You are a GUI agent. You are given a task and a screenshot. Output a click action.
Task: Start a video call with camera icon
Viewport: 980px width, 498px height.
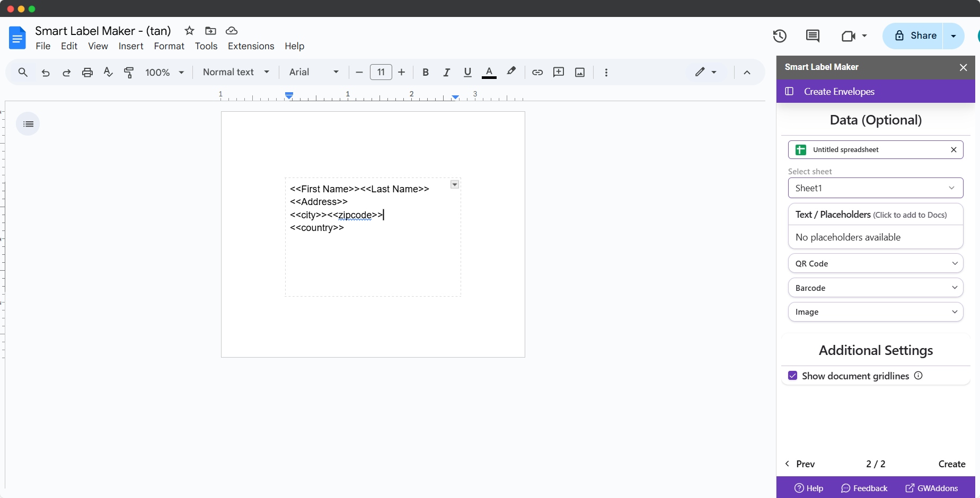click(x=849, y=36)
